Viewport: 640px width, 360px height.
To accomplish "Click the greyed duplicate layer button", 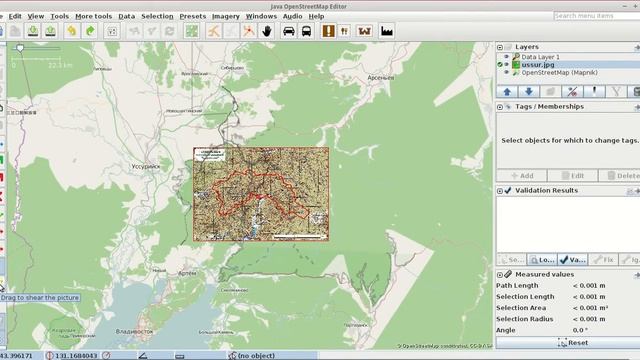I will point(551,92).
